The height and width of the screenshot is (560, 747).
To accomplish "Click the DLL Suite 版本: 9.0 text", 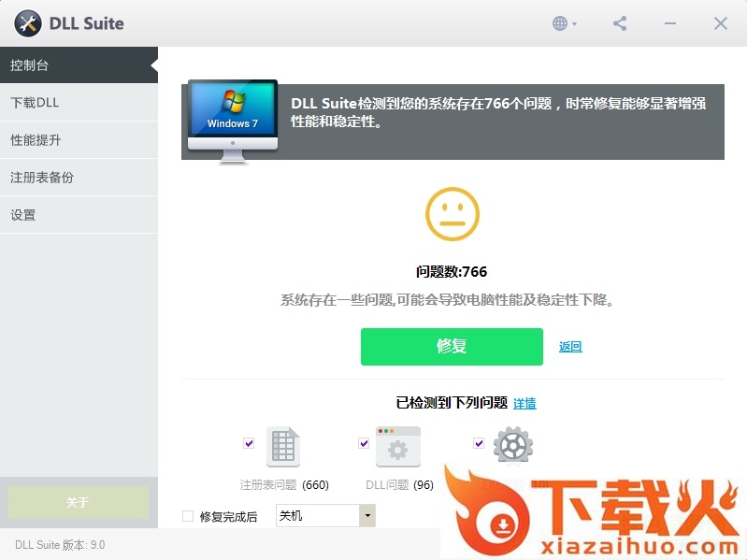I will [x=60, y=545].
